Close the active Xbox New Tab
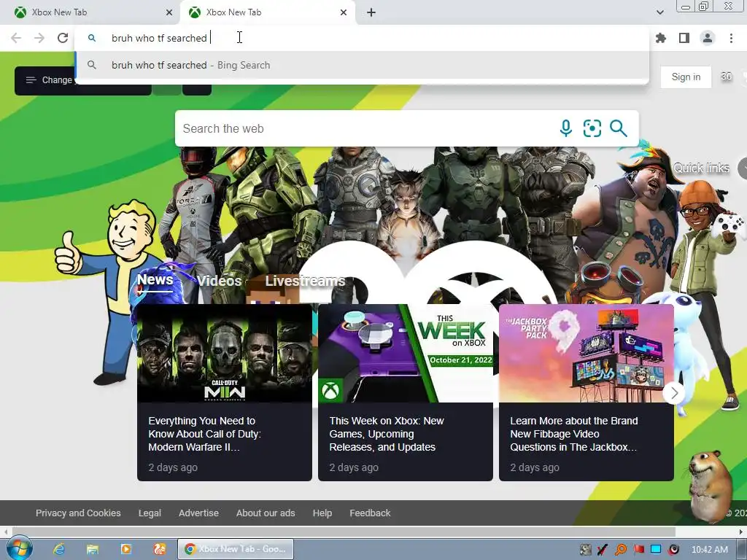The height and width of the screenshot is (560, 747). (x=344, y=12)
